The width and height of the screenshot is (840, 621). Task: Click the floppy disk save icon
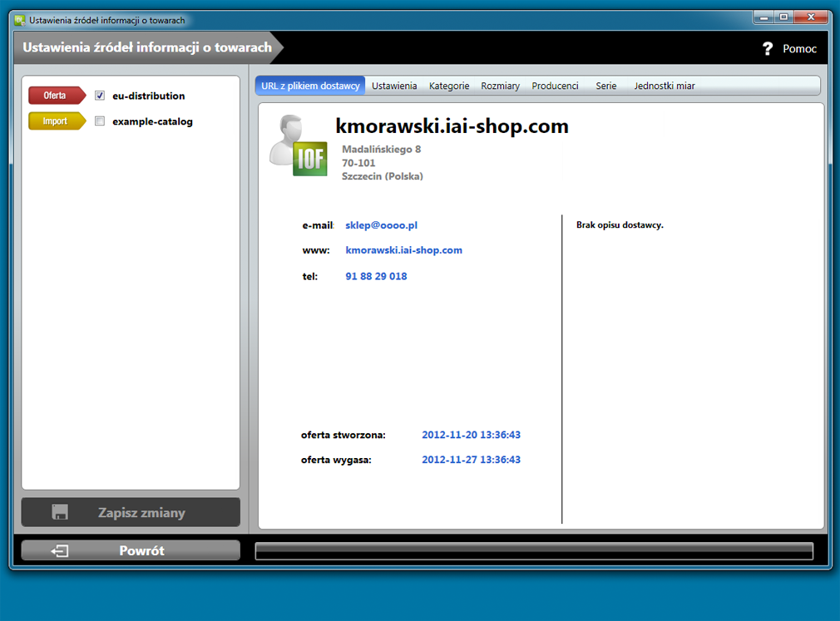click(x=60, y=513)
